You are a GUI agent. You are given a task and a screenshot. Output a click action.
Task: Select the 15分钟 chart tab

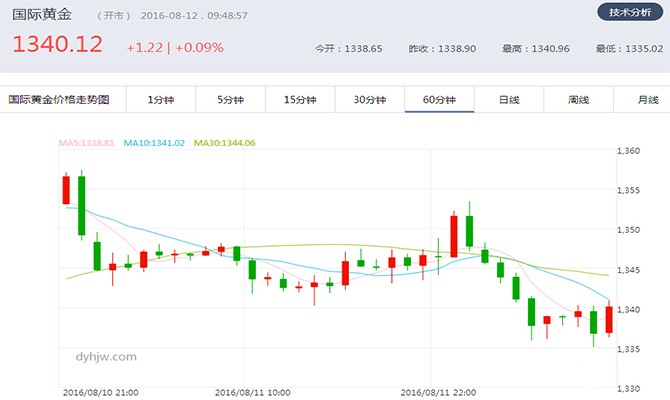pyautogui.click(x=300, y=100)
